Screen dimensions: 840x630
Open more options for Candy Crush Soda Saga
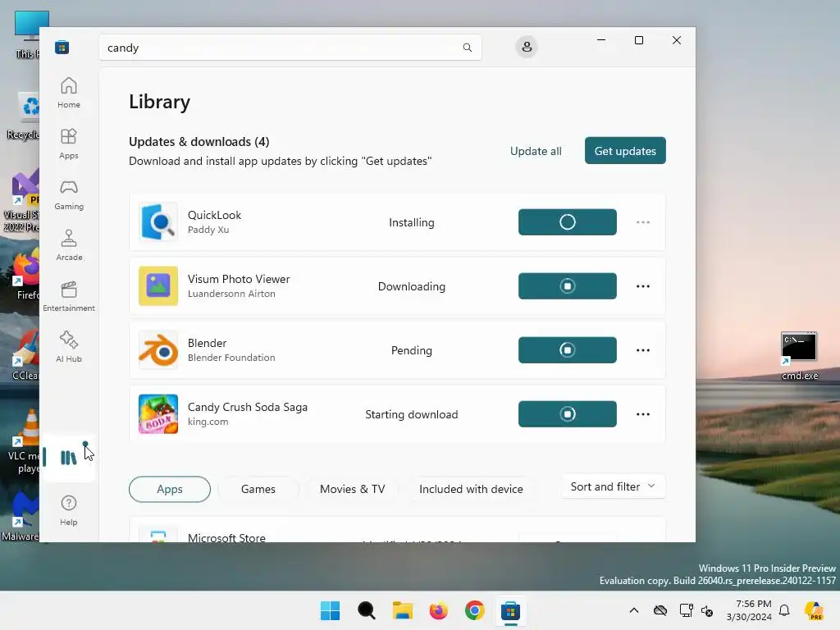pyautogui.click(x=643, y=414)
